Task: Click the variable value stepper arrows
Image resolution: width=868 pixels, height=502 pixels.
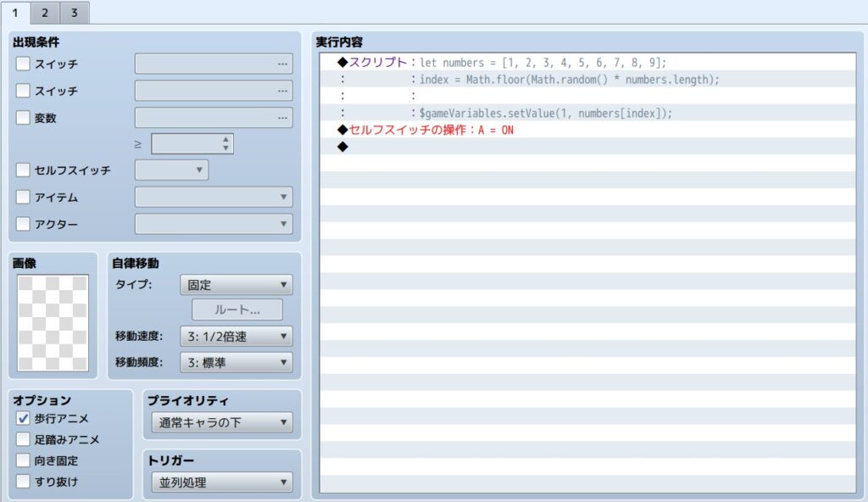Action: tap(225, 144)
